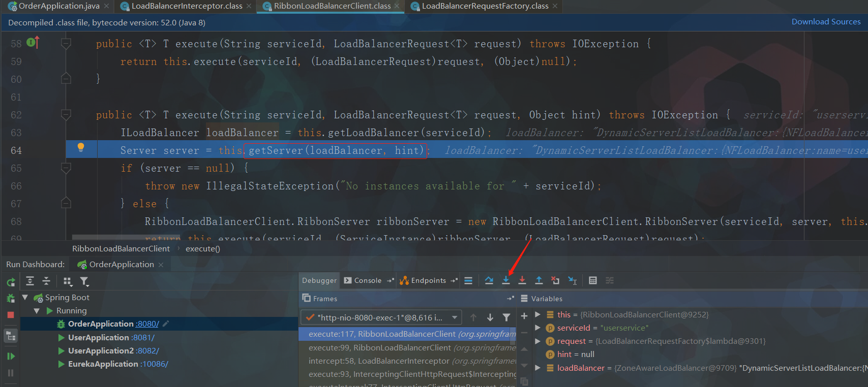
Task: Open the Evaluate Expression calculator icon
Action: (593, 280)
